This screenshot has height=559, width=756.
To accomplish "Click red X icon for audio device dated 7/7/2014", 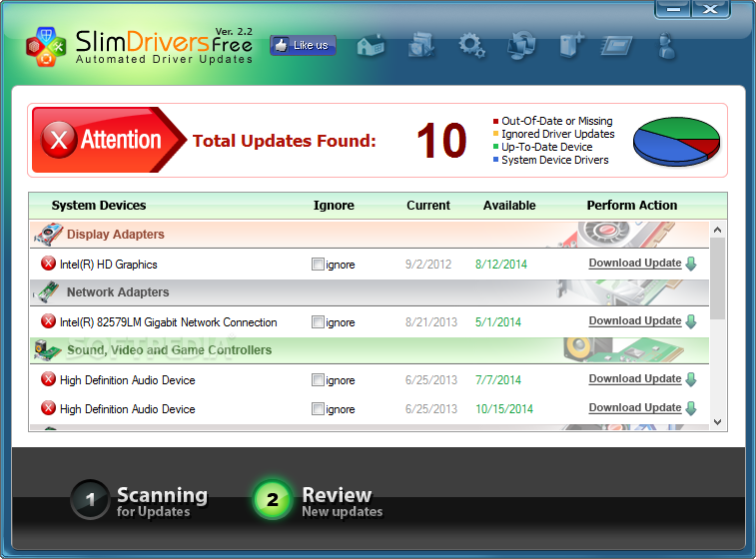I will [x=48, y=378].
